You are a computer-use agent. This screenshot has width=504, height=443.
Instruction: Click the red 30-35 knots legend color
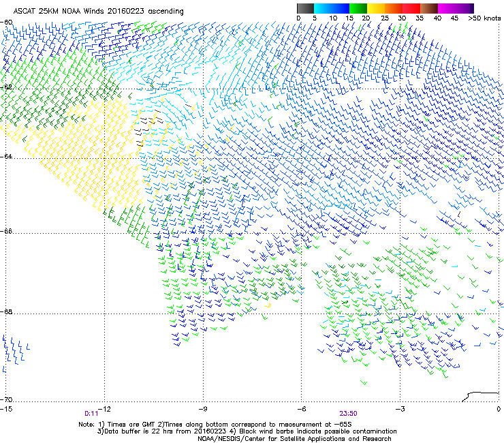coord(411,8)
